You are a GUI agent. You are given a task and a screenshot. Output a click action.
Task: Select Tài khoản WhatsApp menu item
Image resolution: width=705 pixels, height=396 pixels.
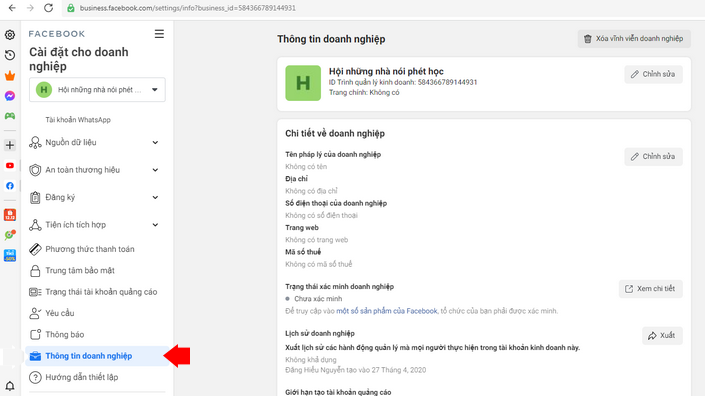pyautogui.click(x=78, y=120)
